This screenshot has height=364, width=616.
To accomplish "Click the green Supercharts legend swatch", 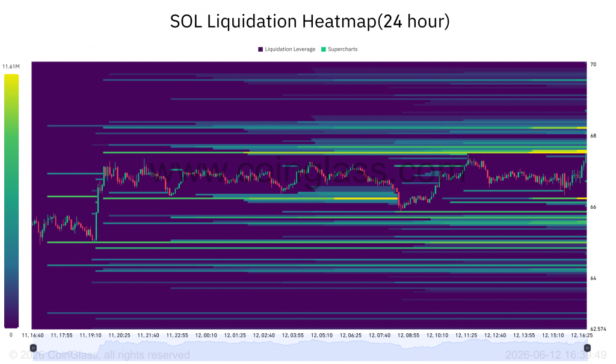I will [x=324, y=49].
